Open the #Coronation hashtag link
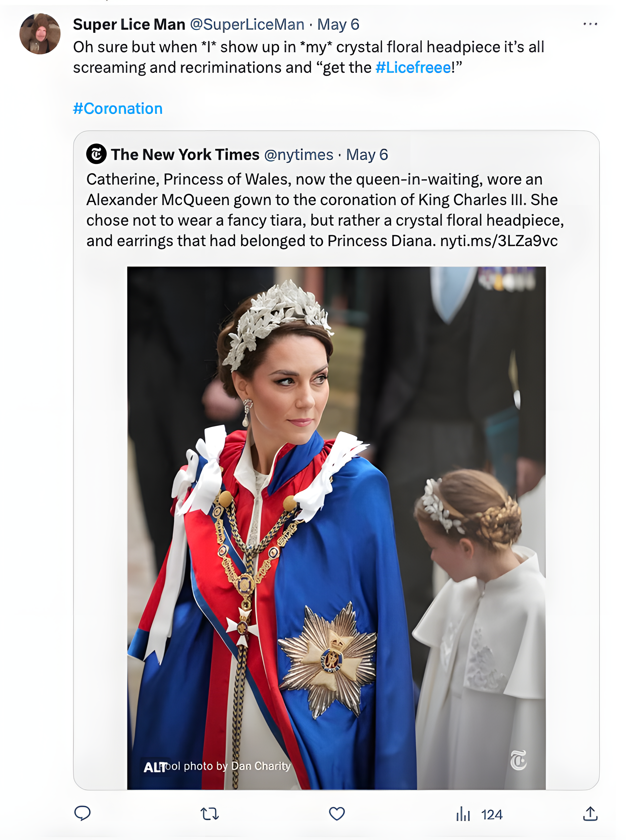Screen dimensions: 626x840 pos(118,109)
